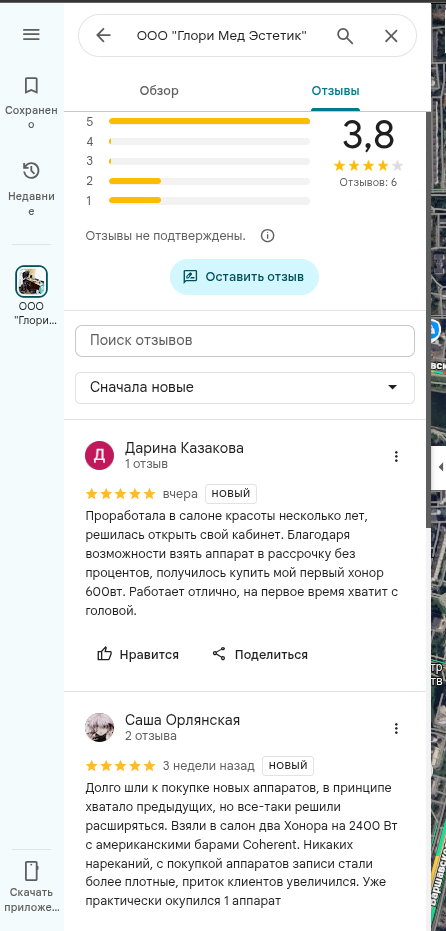Click the 5-star rating bar

point(210,121)
